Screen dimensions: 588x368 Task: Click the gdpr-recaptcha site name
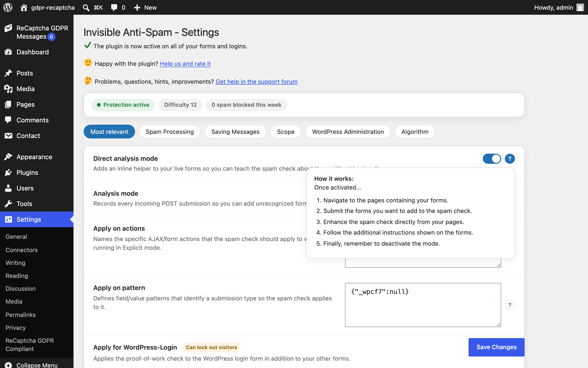tap(53, 8)
